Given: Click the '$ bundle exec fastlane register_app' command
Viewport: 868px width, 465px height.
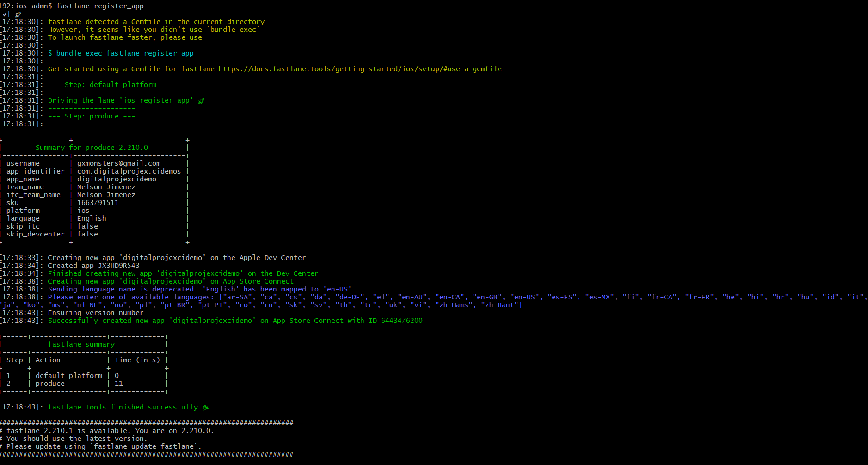Looking at the screenshot, I should click(x=121, y=53).
